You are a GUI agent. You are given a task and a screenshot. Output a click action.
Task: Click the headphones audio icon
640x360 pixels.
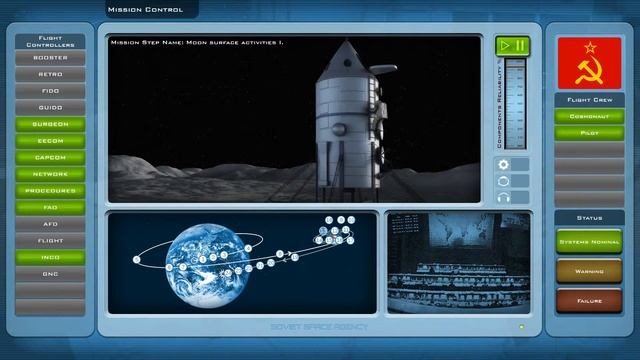click(503, 198)
